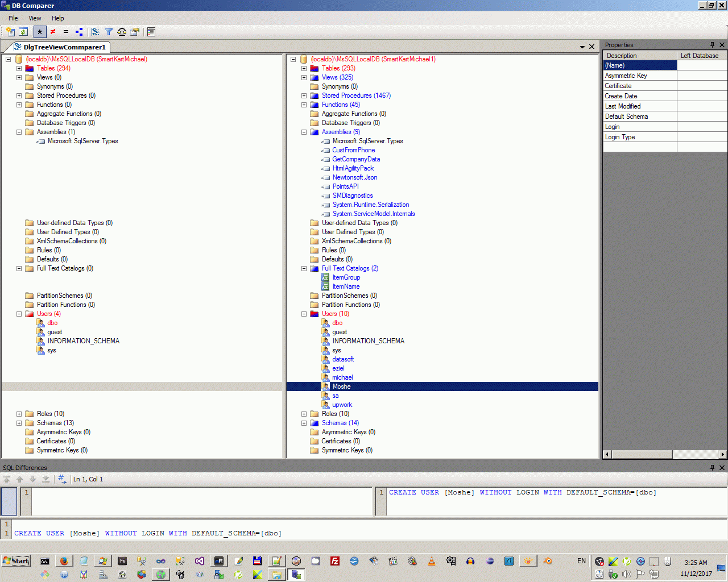Pin the SQL Differences panel

click(712, 467)
